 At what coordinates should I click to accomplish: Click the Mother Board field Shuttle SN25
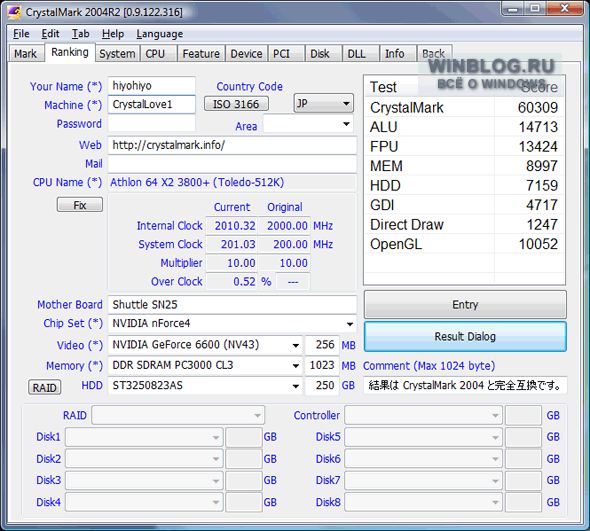[232, 304]
